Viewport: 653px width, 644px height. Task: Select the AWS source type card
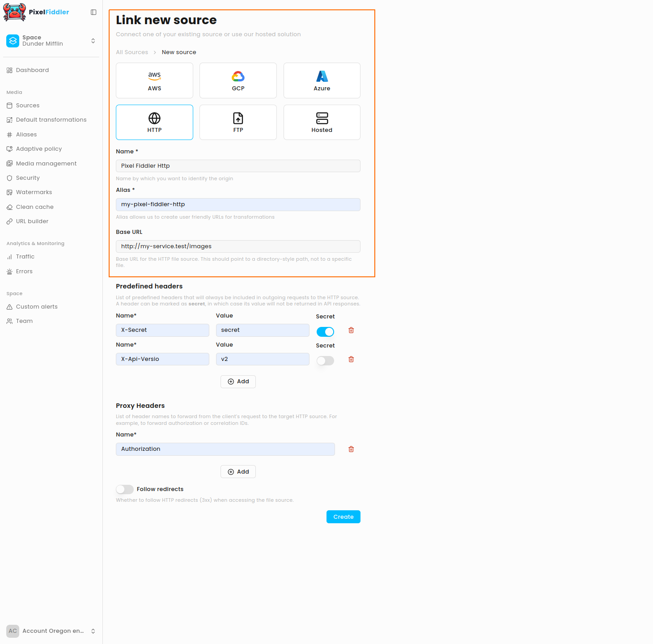pos(154,80)
